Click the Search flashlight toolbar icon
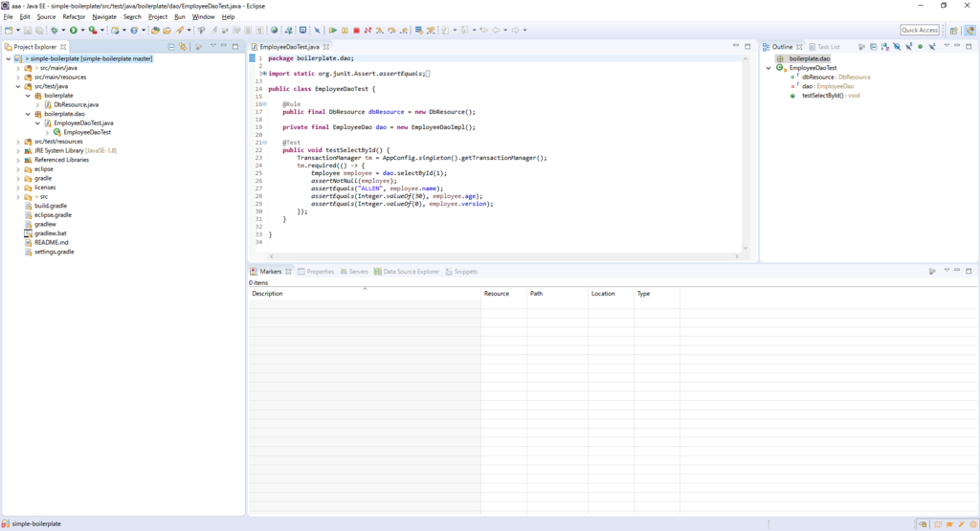The width and height of the screenshot is (980, 531). click(179, 30)
